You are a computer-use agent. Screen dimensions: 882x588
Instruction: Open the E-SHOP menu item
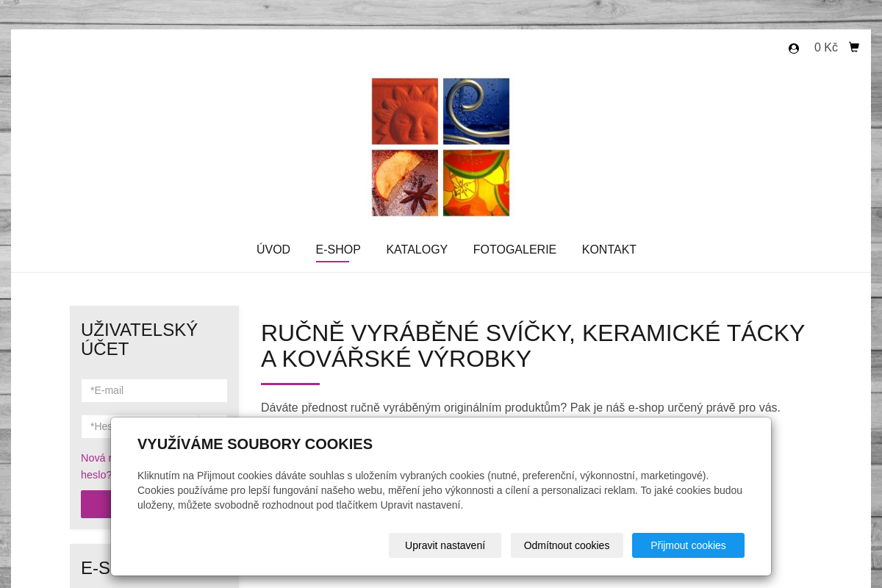tap(338, 250)
